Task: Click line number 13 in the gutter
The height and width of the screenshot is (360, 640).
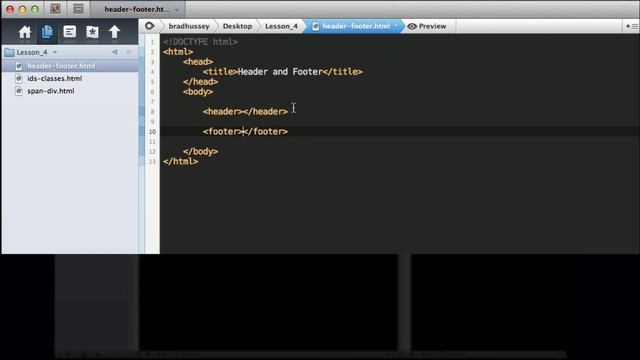Action: (152, 162)
